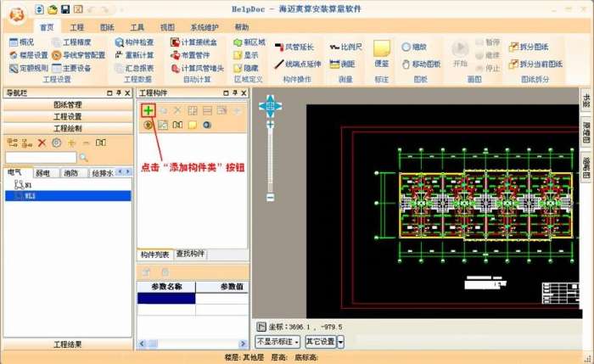The height and width of the screenshot is (364, 594).
Task: Open the 概况 overview tool in ribbon
Action: (x=21, y=42)
